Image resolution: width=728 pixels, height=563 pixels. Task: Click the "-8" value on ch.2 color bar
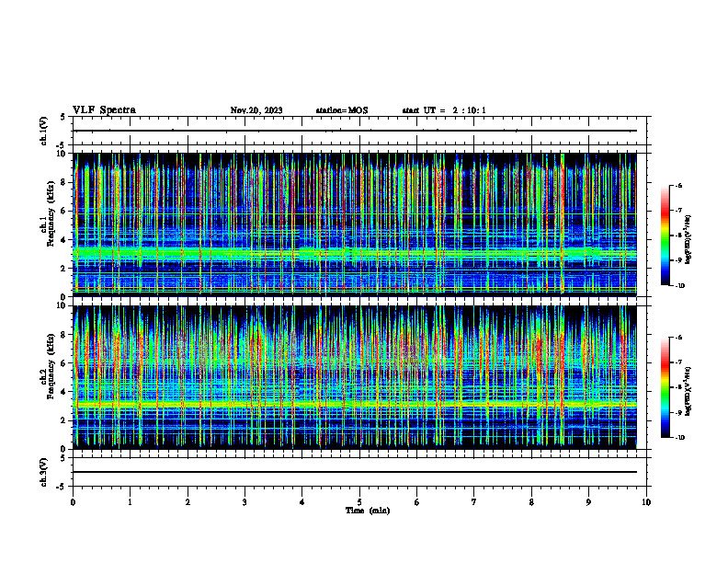click(x=679, y=387)
